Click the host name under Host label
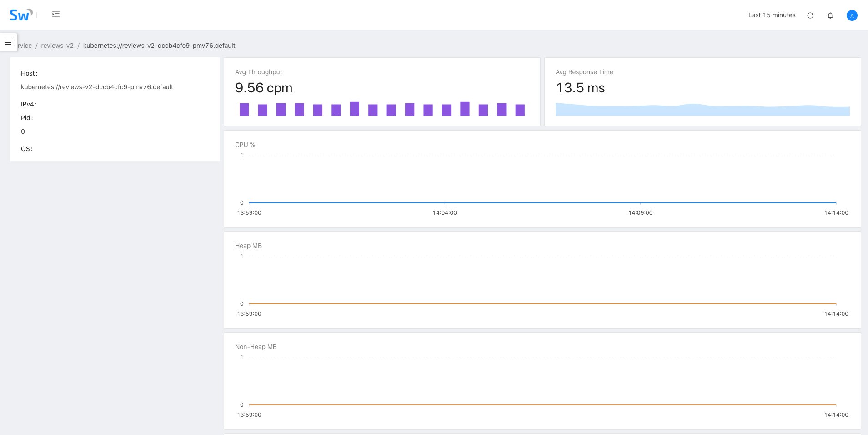 pyautogui.click(x=97, y=87)
